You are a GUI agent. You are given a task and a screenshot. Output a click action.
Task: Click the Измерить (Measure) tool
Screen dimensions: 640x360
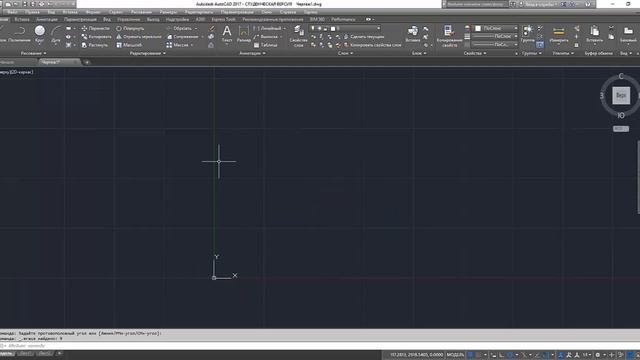(x=559, y=33)
